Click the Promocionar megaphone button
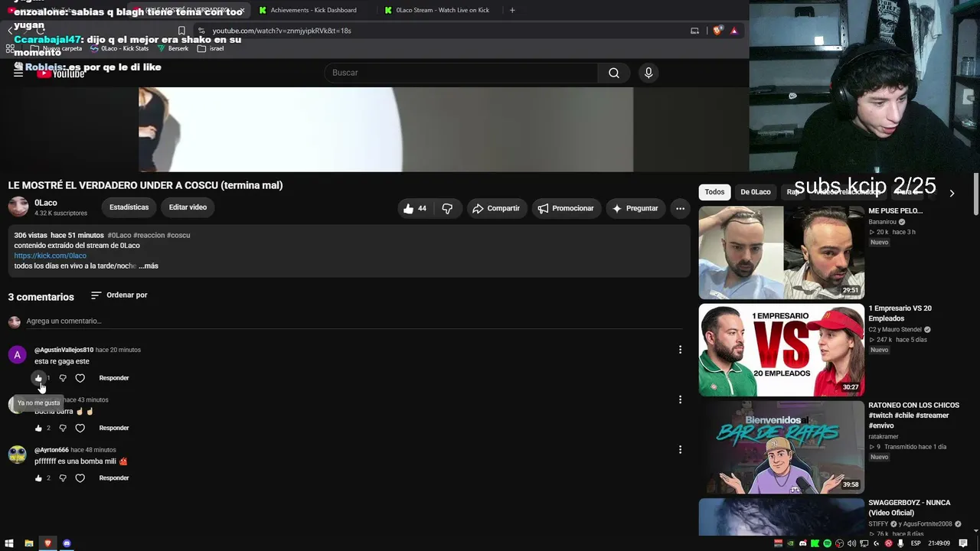Image resolution: width=980 pixels, height=551 pixels. coord(566,208)
